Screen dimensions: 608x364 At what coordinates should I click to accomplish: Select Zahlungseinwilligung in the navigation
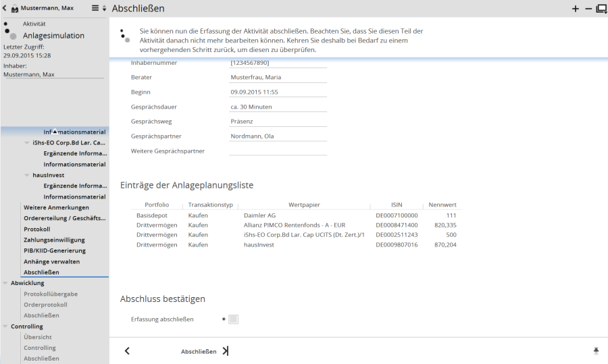54,240
